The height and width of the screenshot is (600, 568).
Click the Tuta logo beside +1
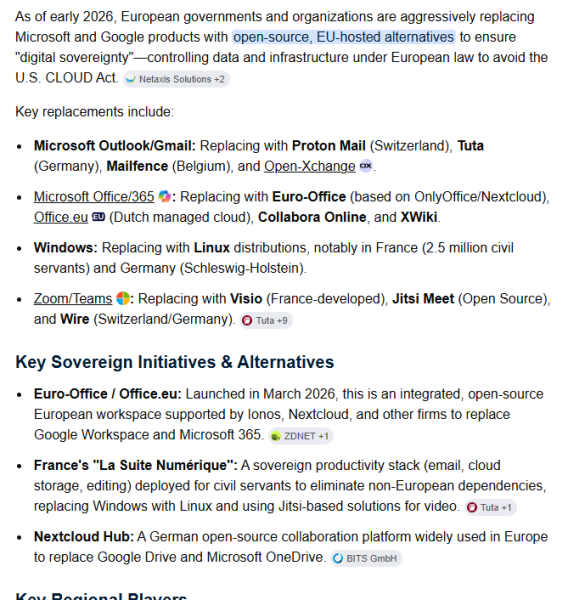click(x=472, y=507)
